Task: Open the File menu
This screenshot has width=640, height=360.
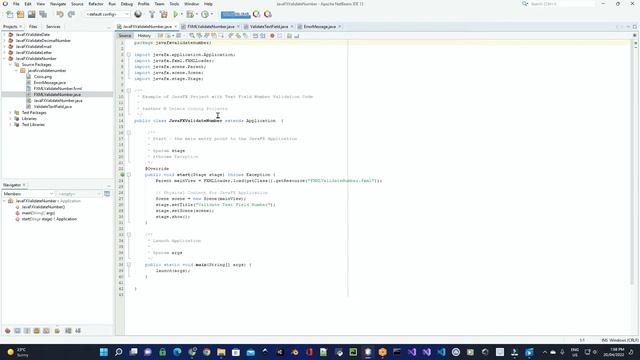Action: [16, 4]
